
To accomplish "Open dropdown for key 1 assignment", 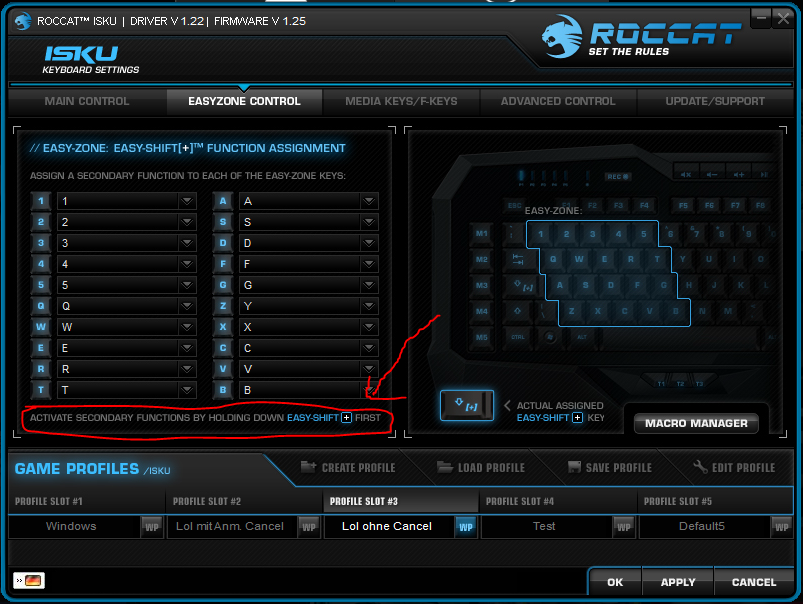I will [187, 201].
